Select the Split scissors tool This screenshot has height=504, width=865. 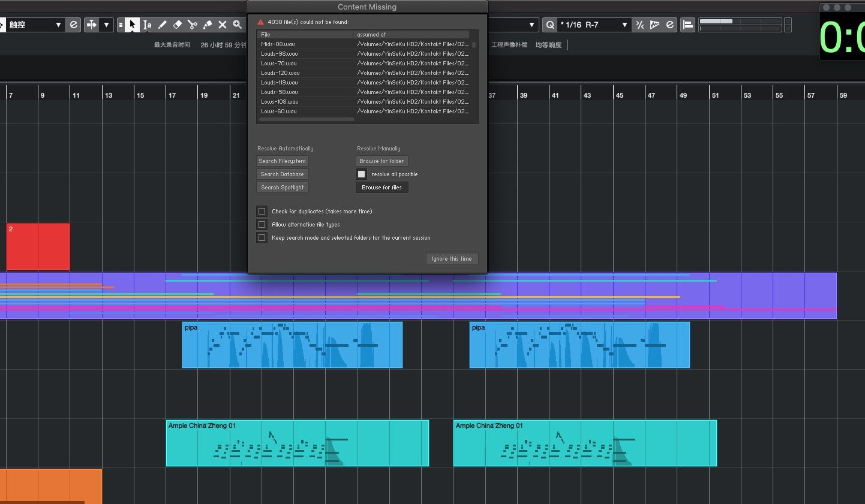192,25
